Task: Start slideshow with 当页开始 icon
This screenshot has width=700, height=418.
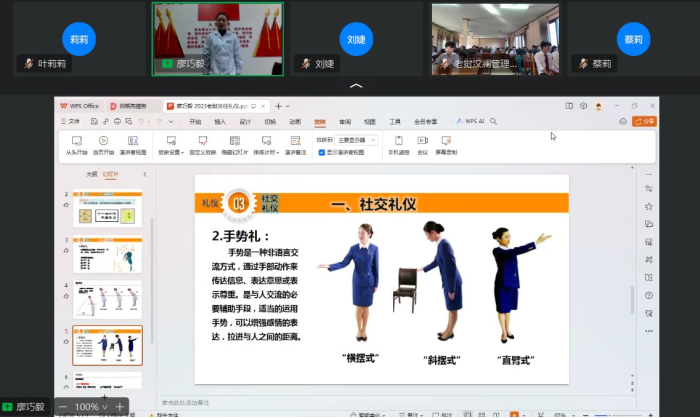Action: point(103,142)
